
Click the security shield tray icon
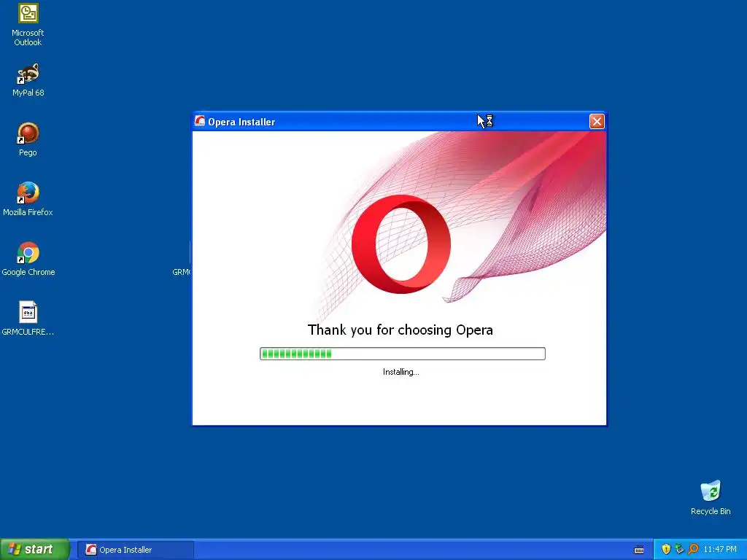tap(666, 550)
